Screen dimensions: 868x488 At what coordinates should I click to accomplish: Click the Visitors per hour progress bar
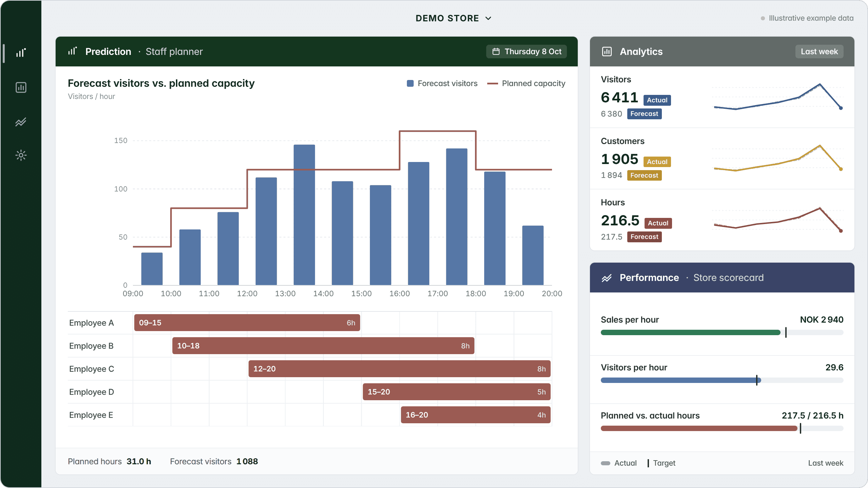pos(722,380)
